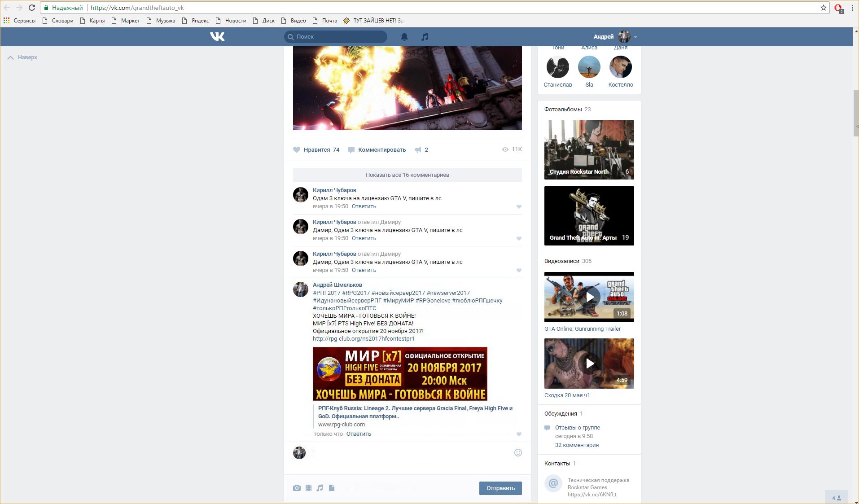
Task: Open Станислав's round avatar
Action: click(x=558, y=67)
